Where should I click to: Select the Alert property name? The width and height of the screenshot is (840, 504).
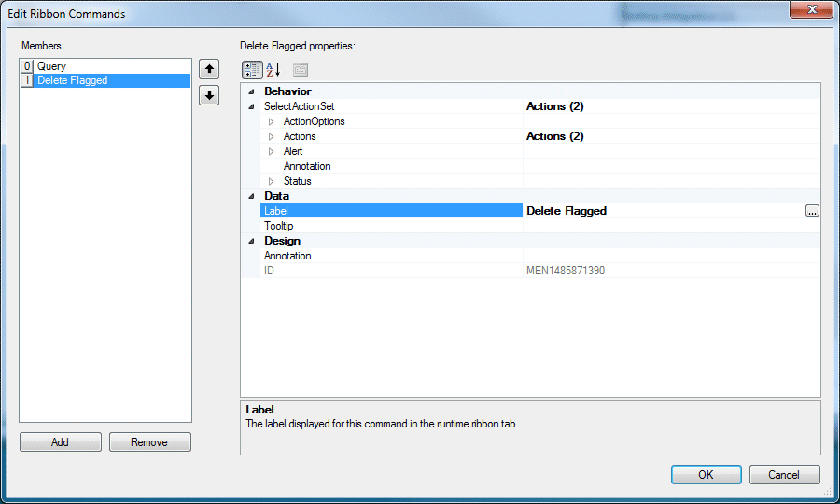click(293, 151)
